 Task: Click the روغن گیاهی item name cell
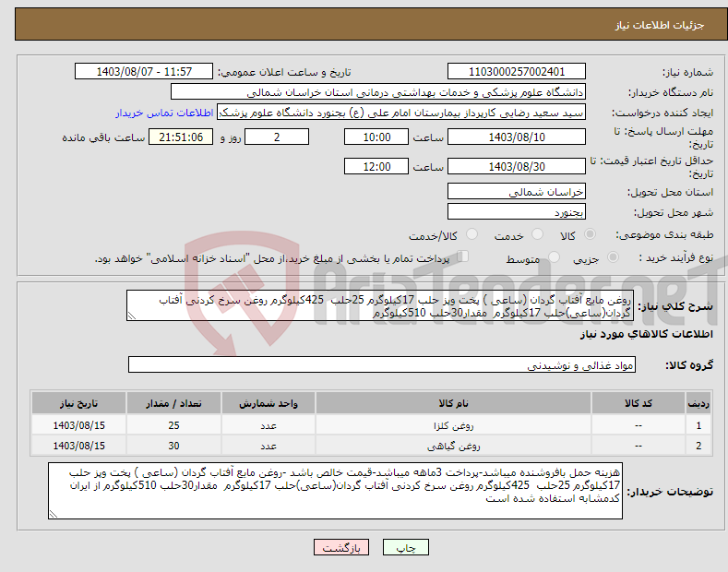coord(453,446)
